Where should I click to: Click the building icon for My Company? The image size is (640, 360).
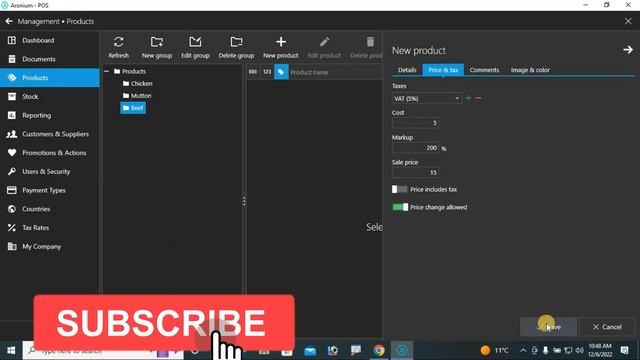click(x=12, y=247)
